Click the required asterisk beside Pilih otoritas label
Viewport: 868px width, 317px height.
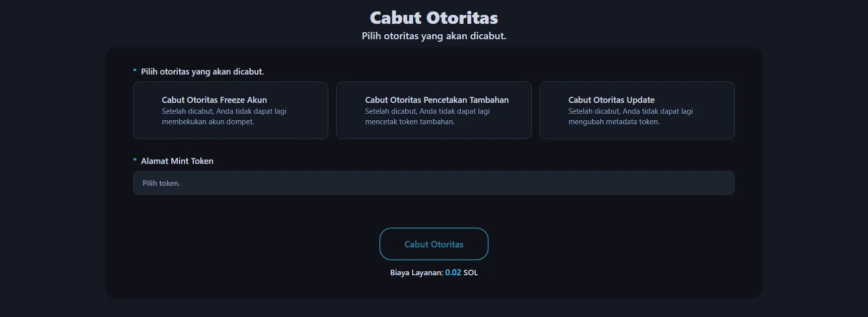(135, 71)
